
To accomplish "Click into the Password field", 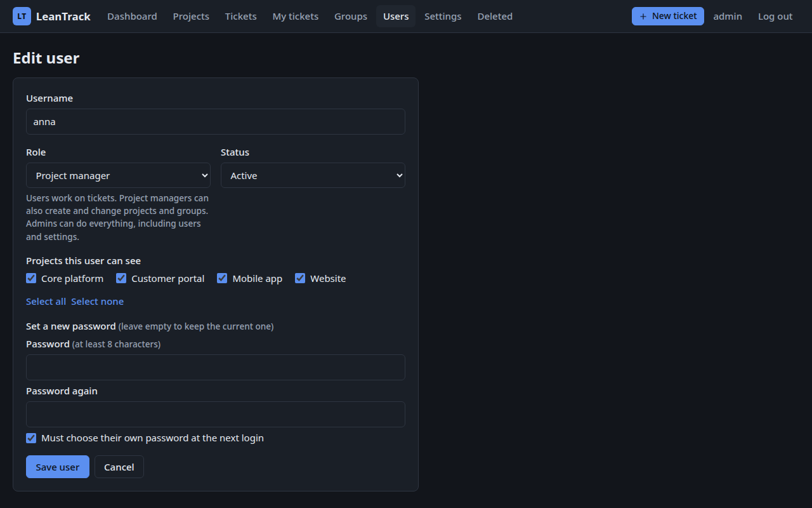I will 216,367.
